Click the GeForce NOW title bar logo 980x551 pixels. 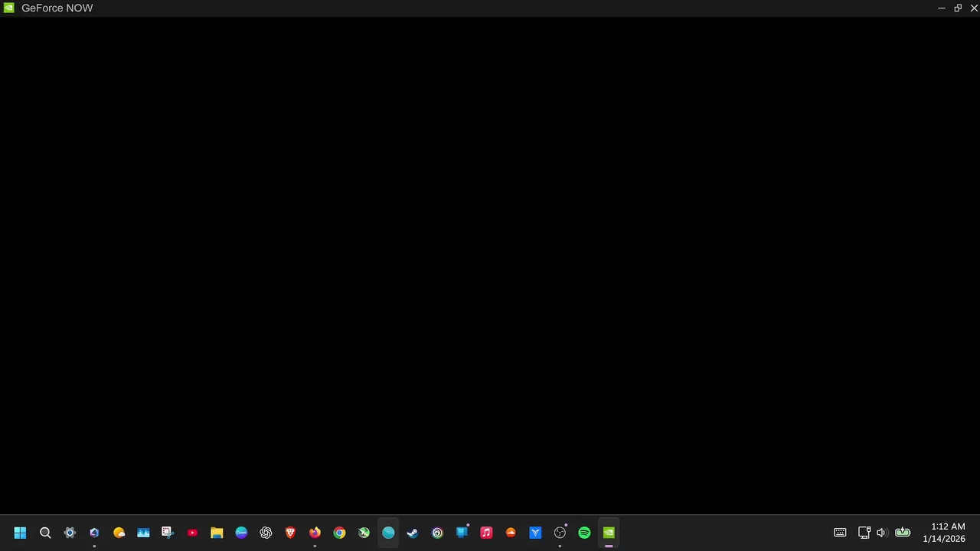[8, 8]
